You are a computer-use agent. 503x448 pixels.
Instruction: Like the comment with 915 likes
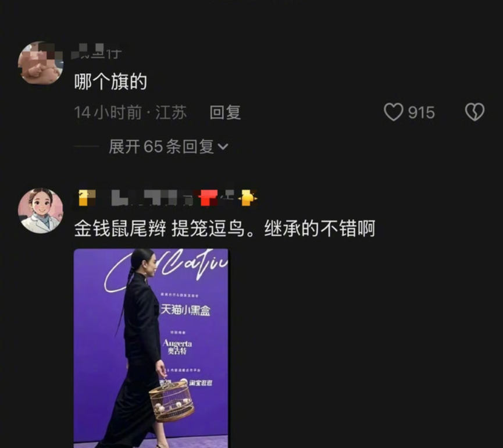pos(393,112)
